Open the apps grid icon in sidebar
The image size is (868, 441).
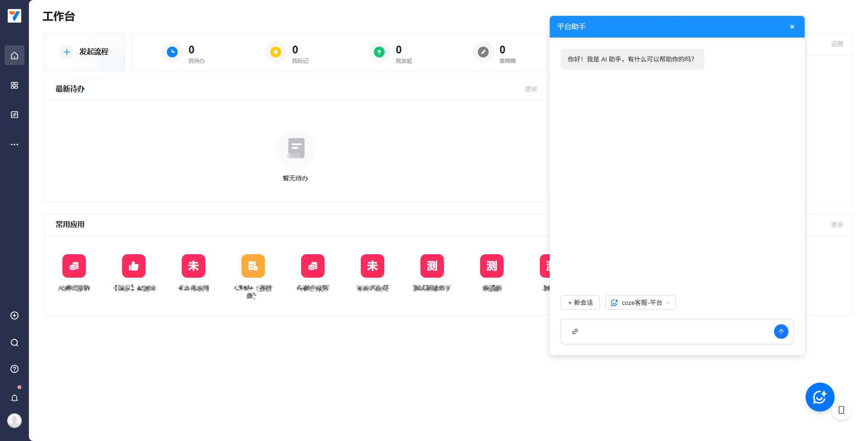click(14, 85)
